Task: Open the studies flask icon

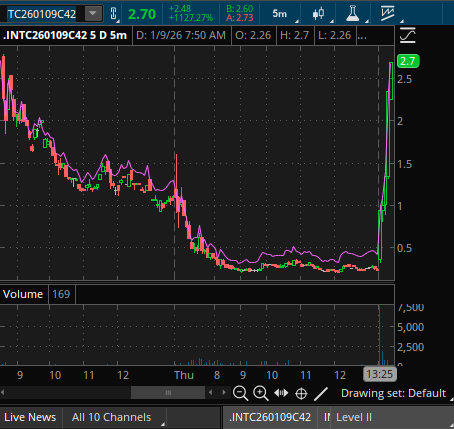Action: 353,14
